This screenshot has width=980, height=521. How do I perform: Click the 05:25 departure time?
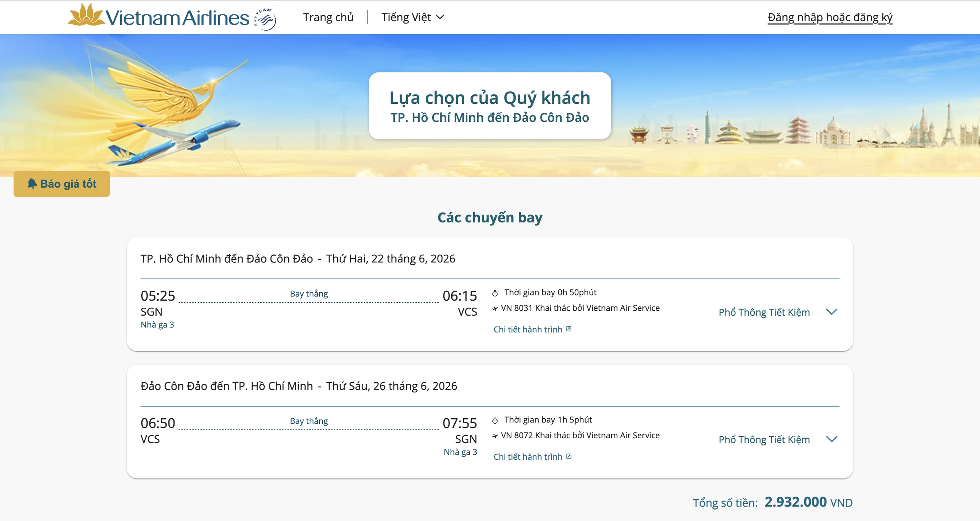[158, 296]
